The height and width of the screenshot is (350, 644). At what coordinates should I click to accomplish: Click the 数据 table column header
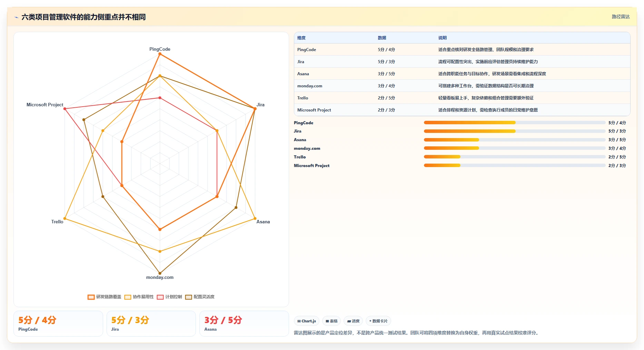(382, 38)
